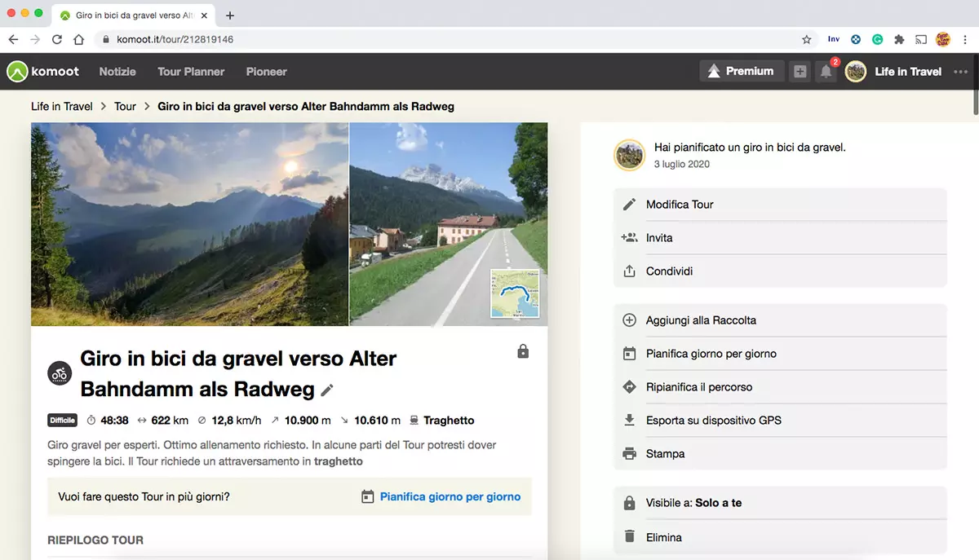Click the gravel bike sport icon

point(60,373)
